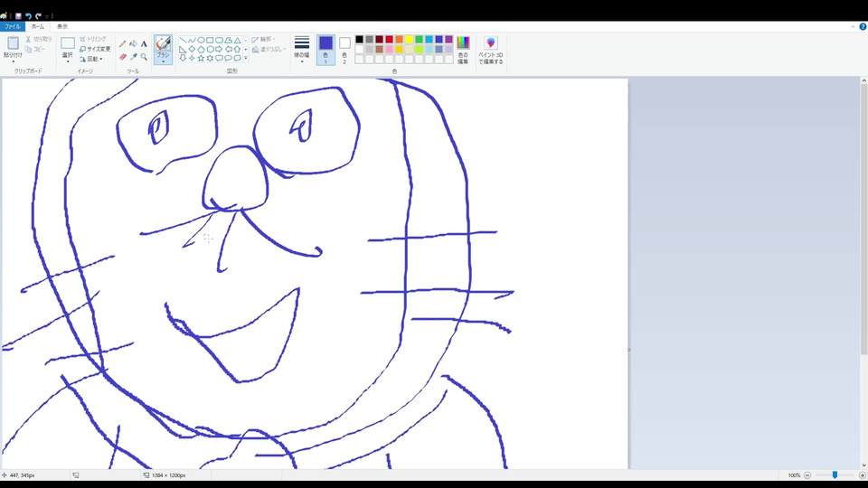Click the zoom in plus button
868x488 pixels.
point(862,475)
